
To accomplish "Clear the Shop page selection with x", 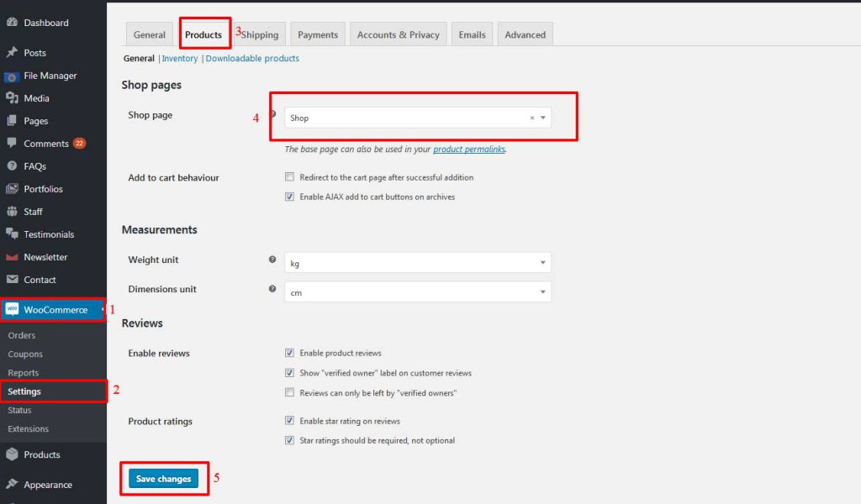I will click(x=532, y=118).
